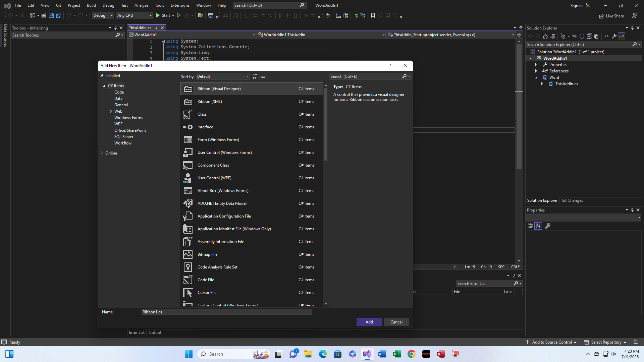The width and height of the screenshot is (644, 362).
Task: Click Visual Studio icon in taskbar
Action: [367, 354]
